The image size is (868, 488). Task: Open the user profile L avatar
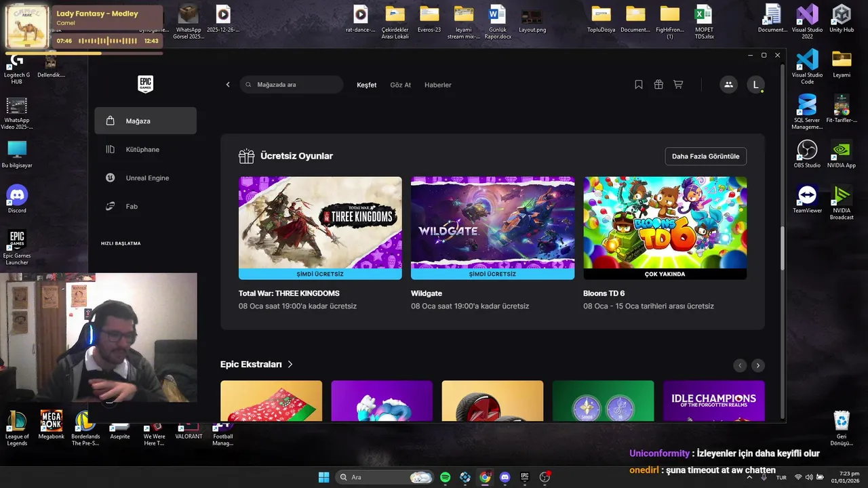click(x=756, y=85)
